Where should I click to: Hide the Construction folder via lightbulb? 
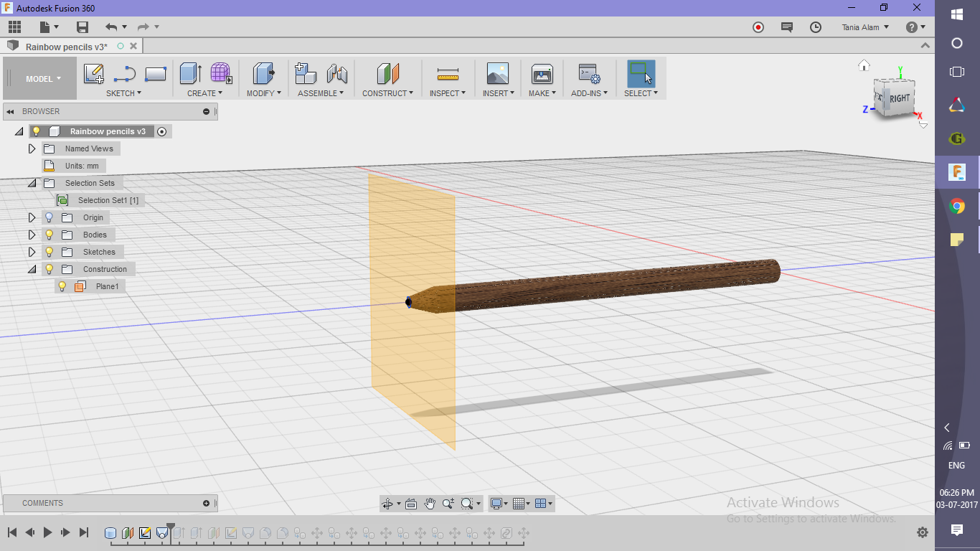[x=50, y=269]
